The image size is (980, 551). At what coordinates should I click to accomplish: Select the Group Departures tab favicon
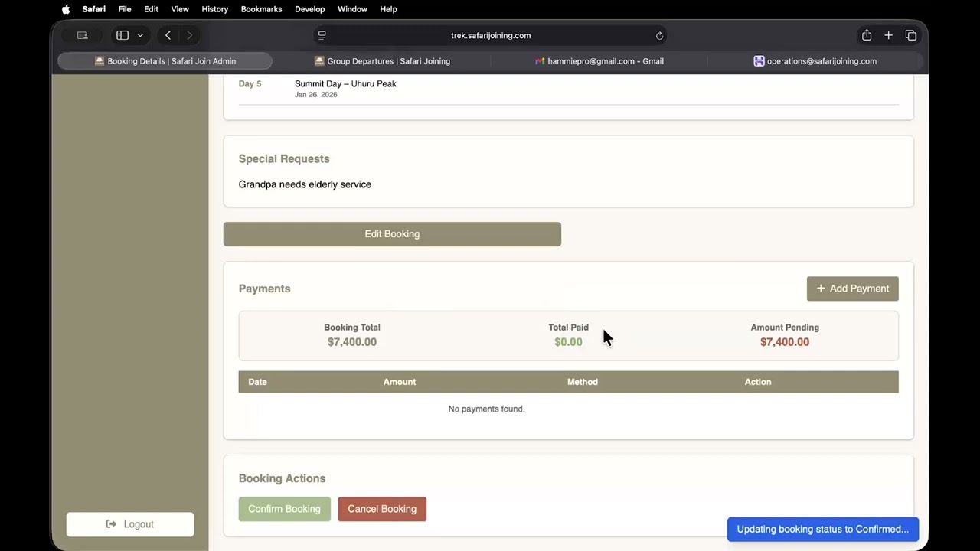[319, 61]
